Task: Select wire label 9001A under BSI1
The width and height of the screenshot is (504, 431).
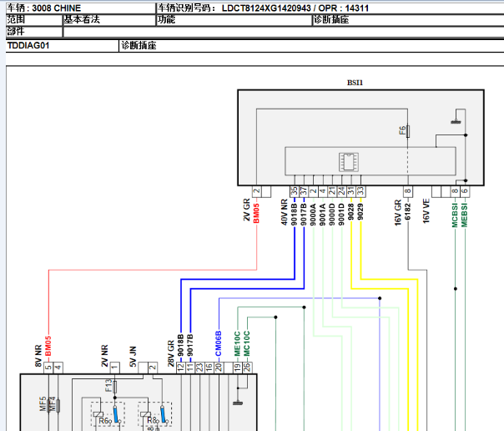Action: tap(323, 214)
